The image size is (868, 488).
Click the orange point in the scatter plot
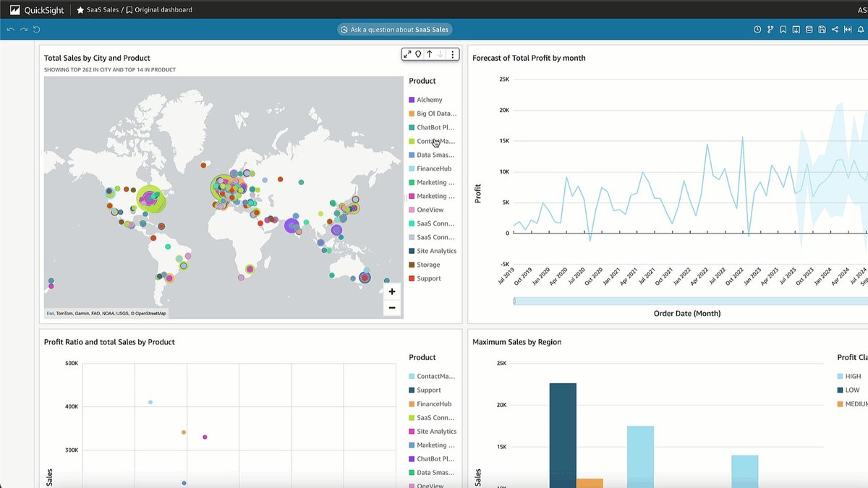click(x=184, y=432)
